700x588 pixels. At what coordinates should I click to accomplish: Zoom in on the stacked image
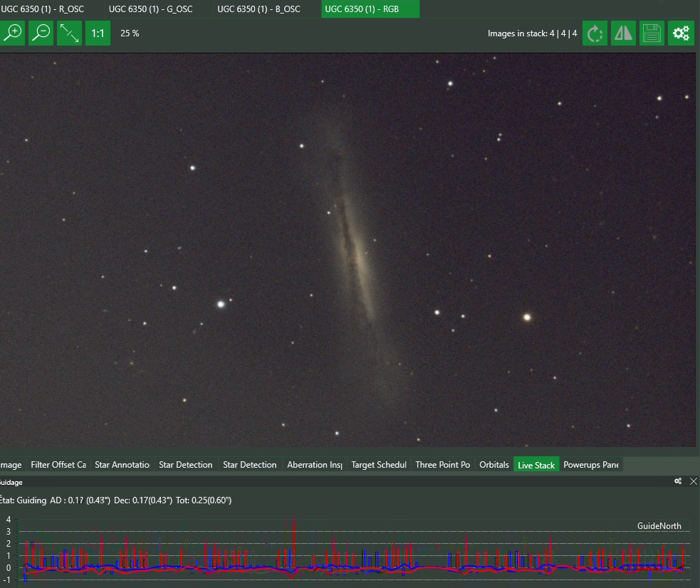tap(12, 33)
